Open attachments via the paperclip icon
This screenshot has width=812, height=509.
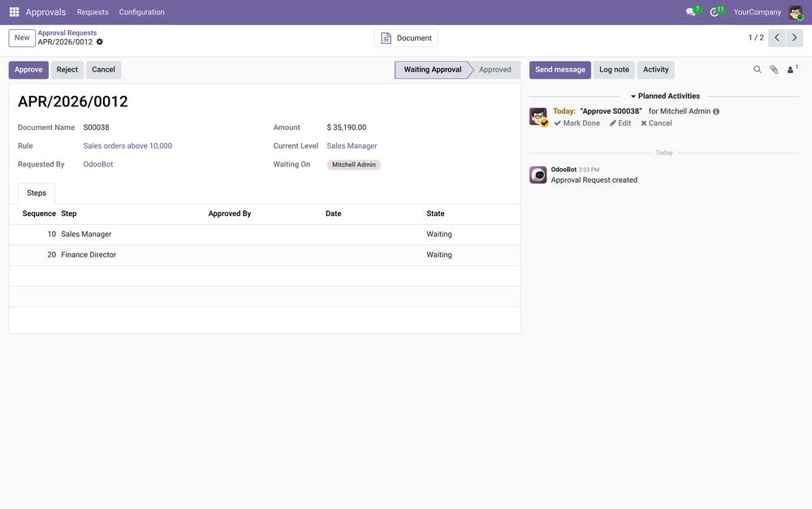(774, 69)
